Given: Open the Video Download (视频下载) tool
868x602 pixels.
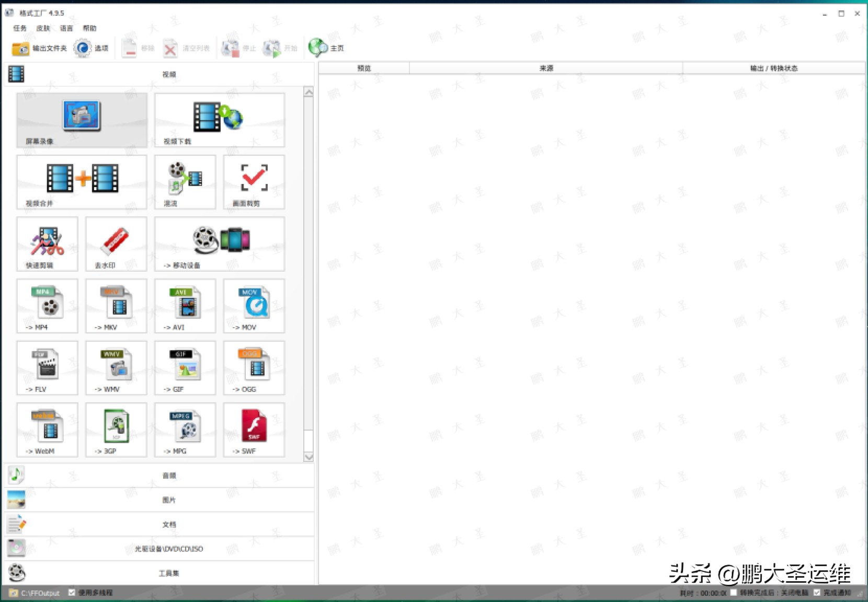Looking at the screenshot, I should pos(219,120).
